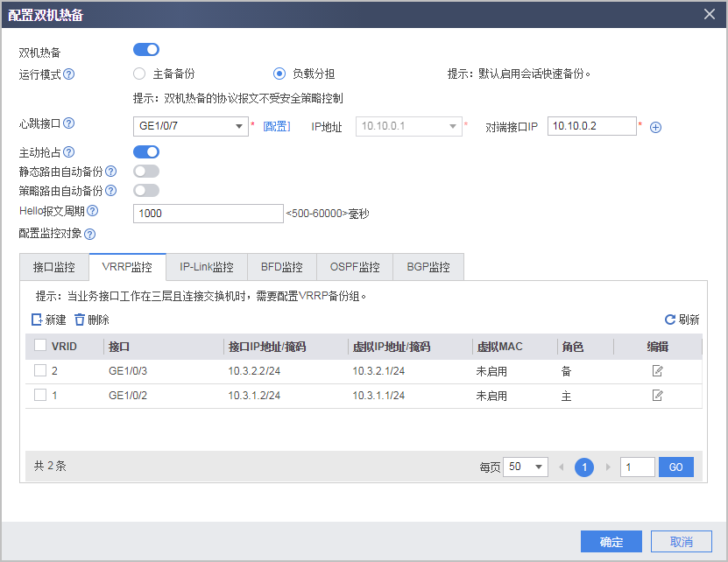Edit VRRP entry for GE1/0/2

pyautogui.click(x=657, y=396)
